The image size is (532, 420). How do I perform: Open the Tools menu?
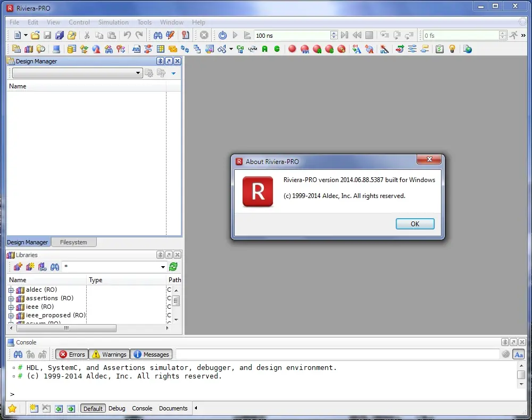tap(144, 22)
